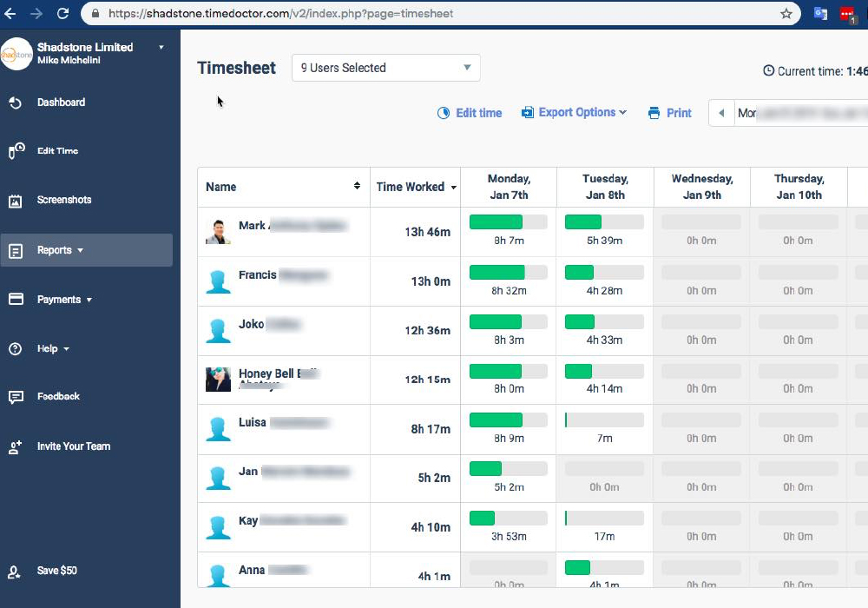Open the Shadstone Limited company dropdown
This screenshot has width=868, height=608.
tap(161, 48)
